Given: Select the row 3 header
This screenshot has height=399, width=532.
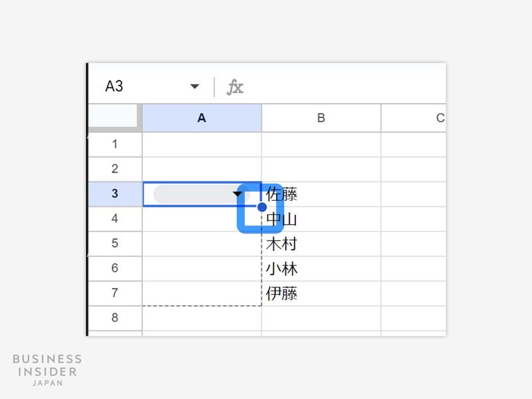Looking at the screenshot, I should click(x=114, y=194).
